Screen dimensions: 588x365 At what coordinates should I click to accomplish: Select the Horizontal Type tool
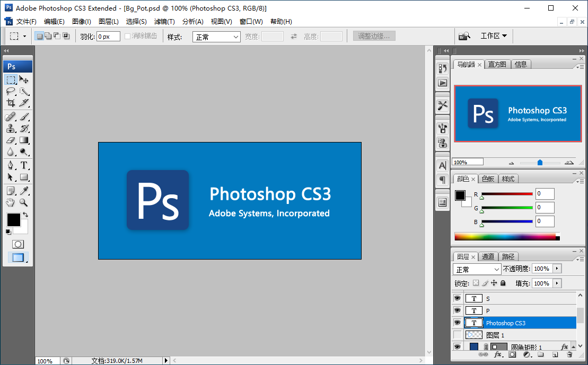[x=25, y=165]
